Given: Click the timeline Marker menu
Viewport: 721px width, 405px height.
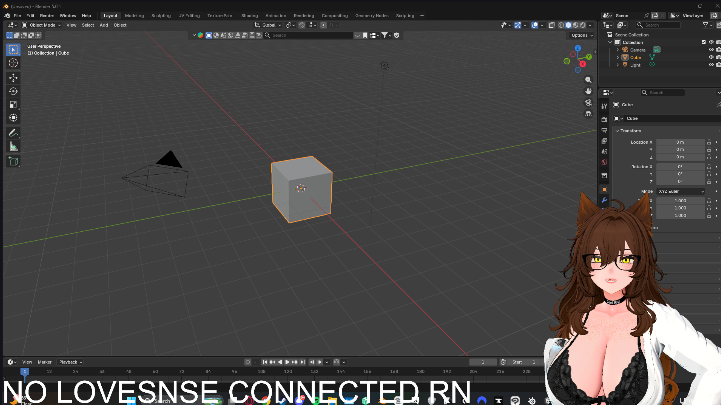Looking at the screenshot, I should pos(45,362).
